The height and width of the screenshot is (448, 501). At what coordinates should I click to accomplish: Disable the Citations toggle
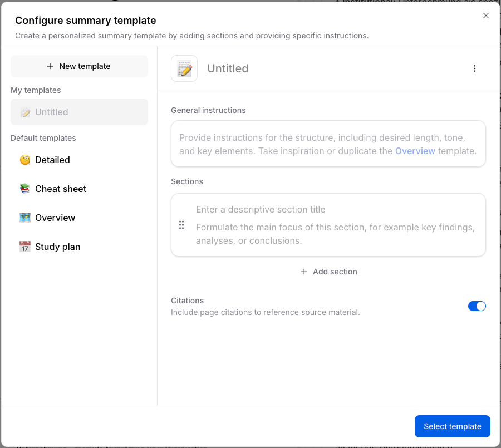477,306
